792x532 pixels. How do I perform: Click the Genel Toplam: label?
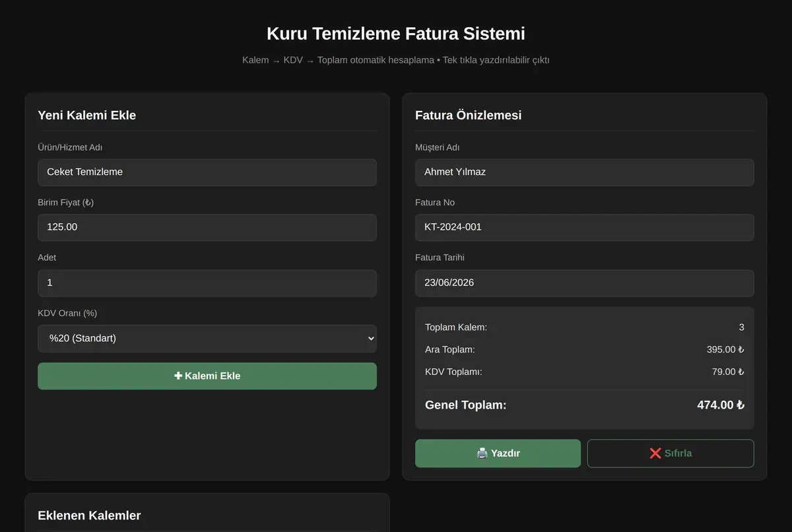click(x=466, y=405)
